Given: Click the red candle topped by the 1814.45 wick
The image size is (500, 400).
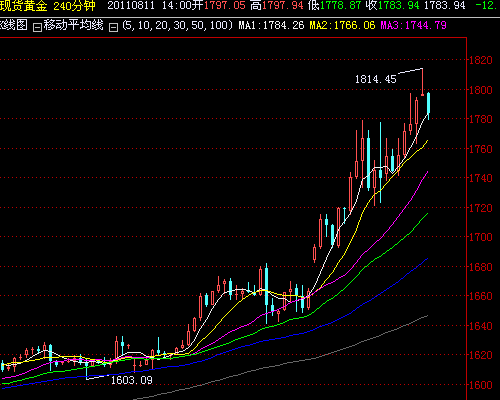Looking at the screenshot, I should pos(423,82).
